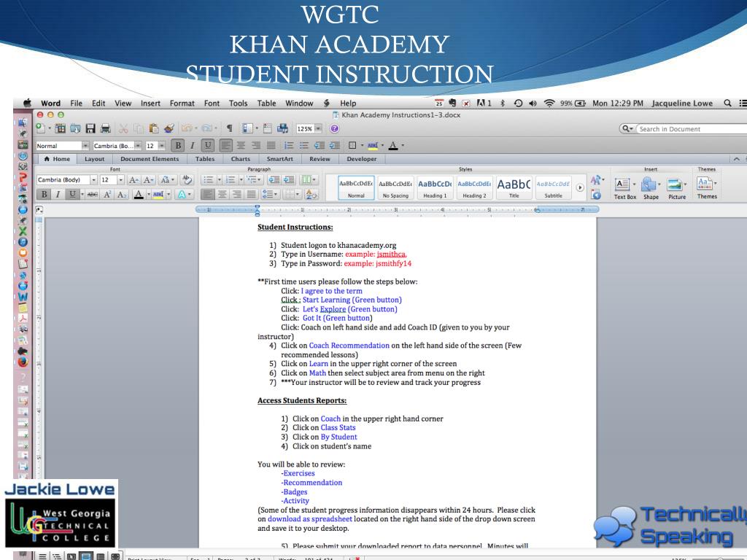
Task: Toggle Bold button in Formatting toolbar
Action: coord(178,145)
